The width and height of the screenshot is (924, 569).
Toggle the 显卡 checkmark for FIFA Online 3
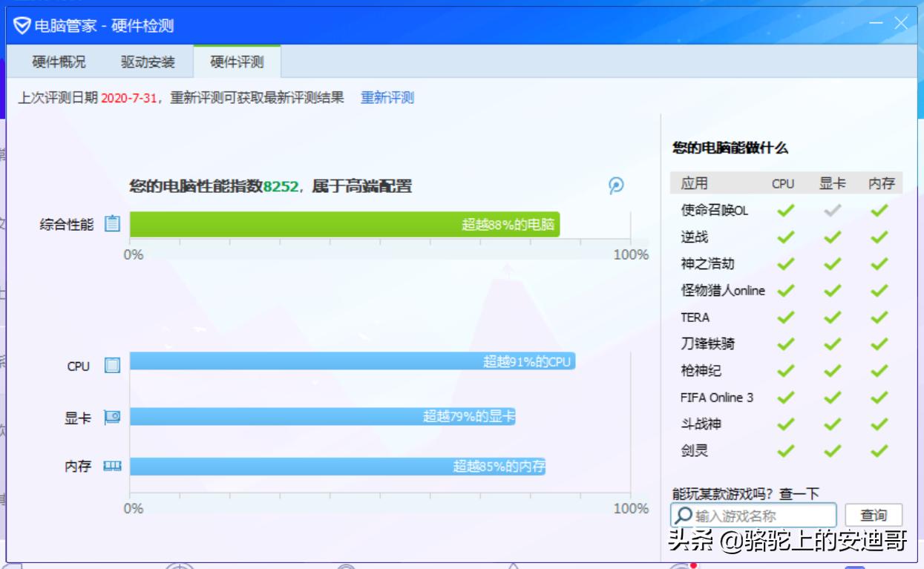click(831, 397)
